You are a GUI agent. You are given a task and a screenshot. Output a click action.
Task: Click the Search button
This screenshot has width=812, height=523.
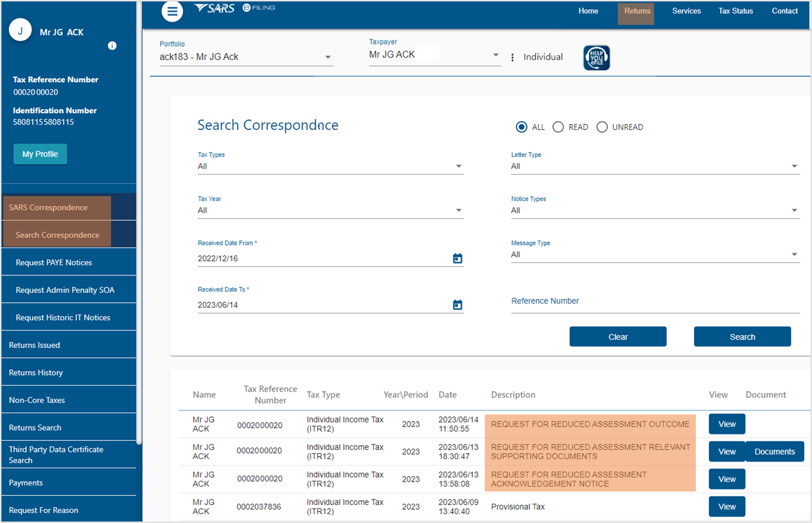pyautogui.click(x=742, y=336)
